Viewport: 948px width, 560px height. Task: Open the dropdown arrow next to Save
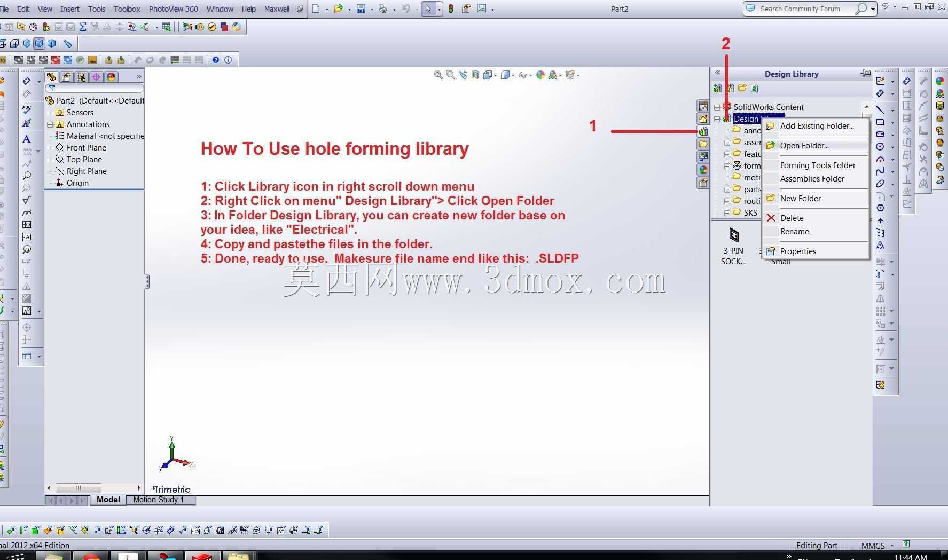click(371, 9)
